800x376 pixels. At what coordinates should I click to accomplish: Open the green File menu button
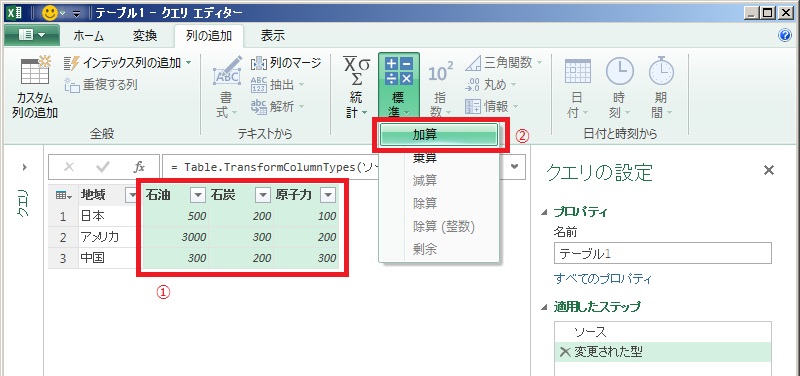point(32,35)
